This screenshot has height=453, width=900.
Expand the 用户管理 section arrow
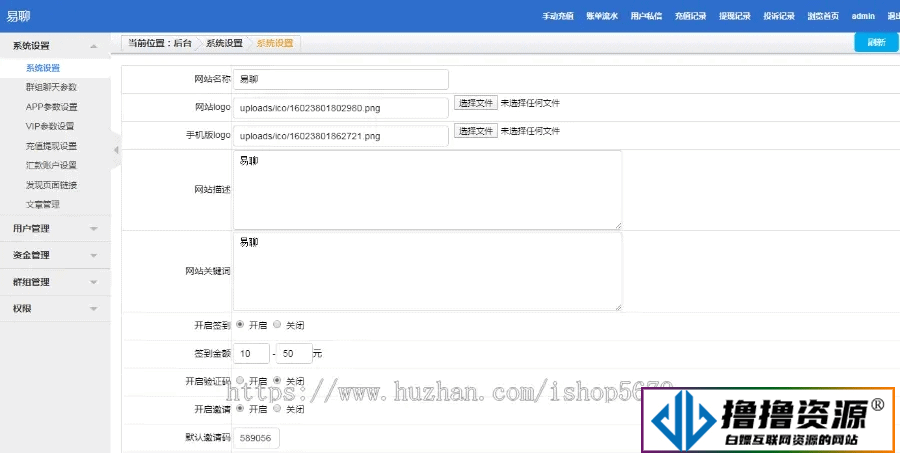(94, 229)
